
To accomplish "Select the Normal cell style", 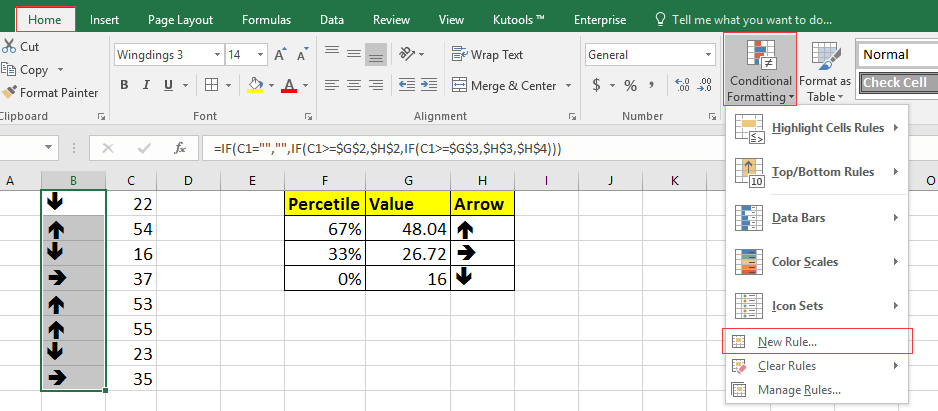I will [x=897, y=54].
